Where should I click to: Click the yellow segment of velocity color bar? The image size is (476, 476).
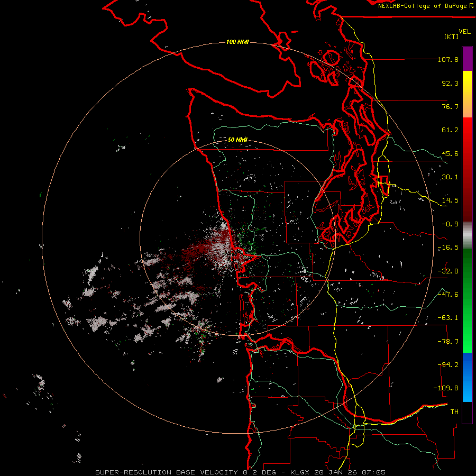pyautogui.click(x=467, y=94)
